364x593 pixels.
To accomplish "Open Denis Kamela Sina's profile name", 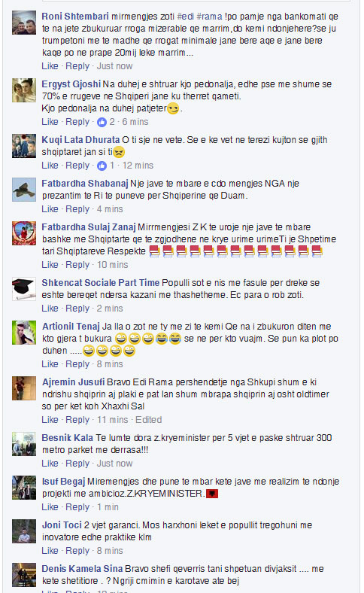I will click(x=82, y=569).
